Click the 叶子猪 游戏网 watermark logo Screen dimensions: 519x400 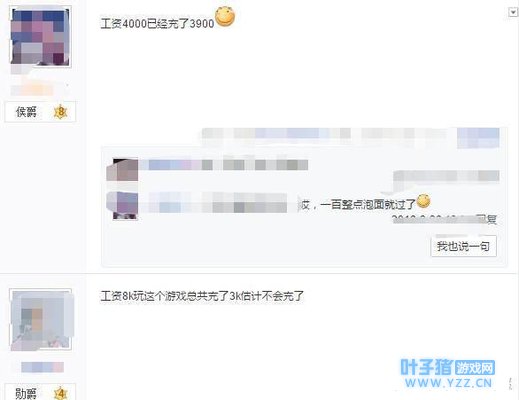pyautogui.click(x=448, y=368)
